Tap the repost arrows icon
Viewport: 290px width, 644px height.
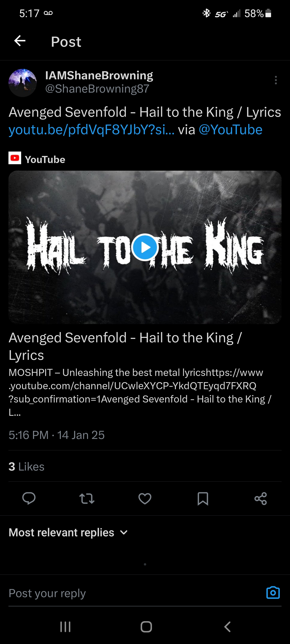(87, 498)
